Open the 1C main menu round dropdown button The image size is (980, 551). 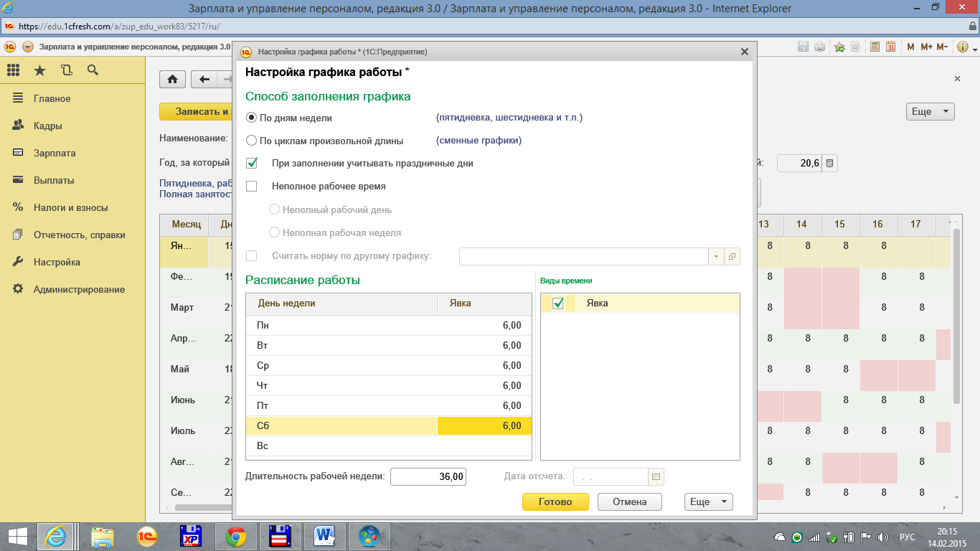coord(28,47)
